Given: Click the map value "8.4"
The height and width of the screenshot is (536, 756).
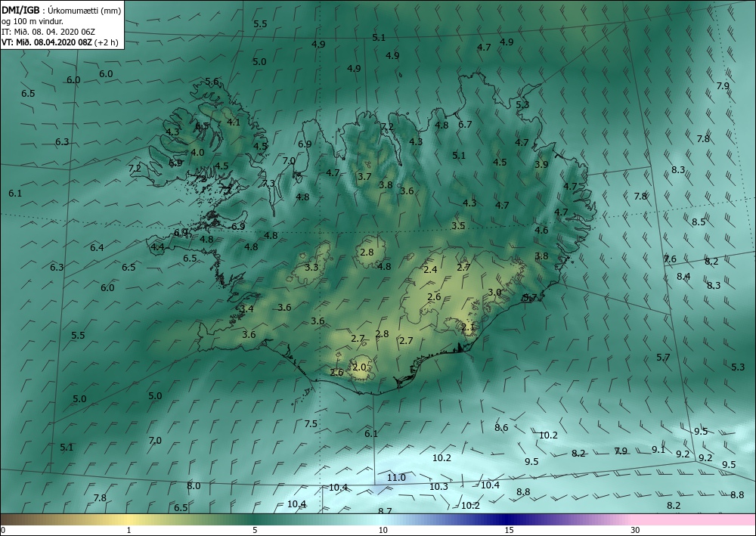Looking at the screenshot, I should [683, 277].
